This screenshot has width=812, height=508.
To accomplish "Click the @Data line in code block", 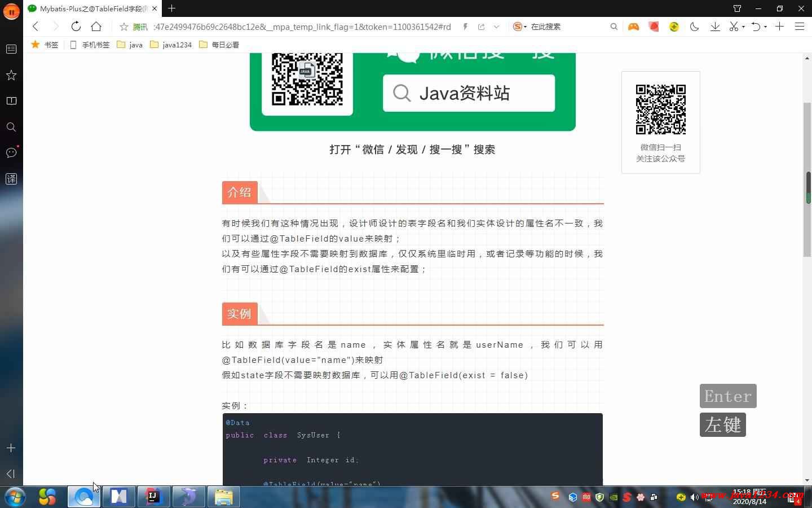I will tap(237, 422).
